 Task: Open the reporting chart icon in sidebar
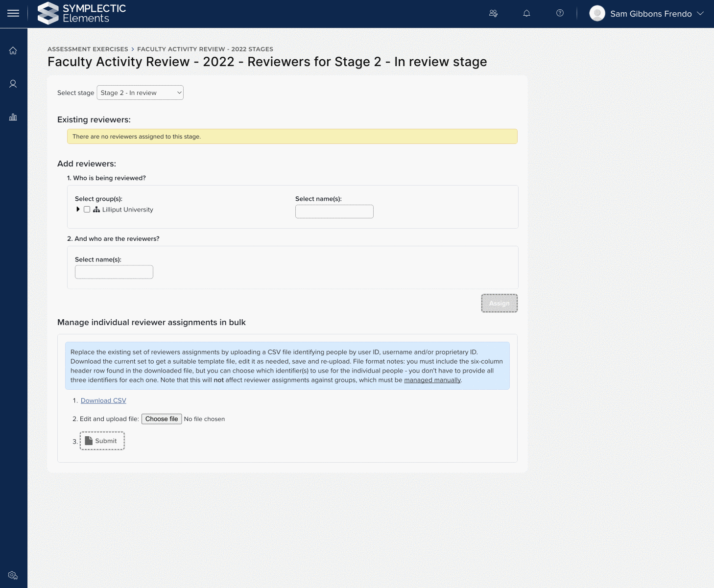coord(13,117)
